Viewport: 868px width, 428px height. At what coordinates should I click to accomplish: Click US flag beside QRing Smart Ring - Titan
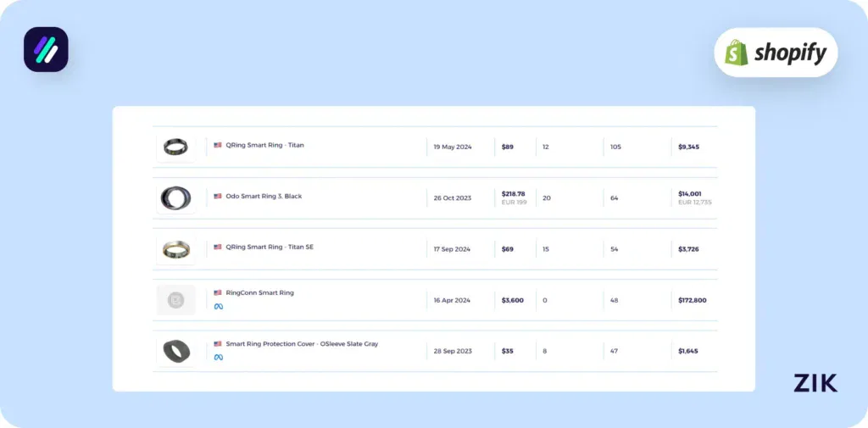tap(218, 145)
